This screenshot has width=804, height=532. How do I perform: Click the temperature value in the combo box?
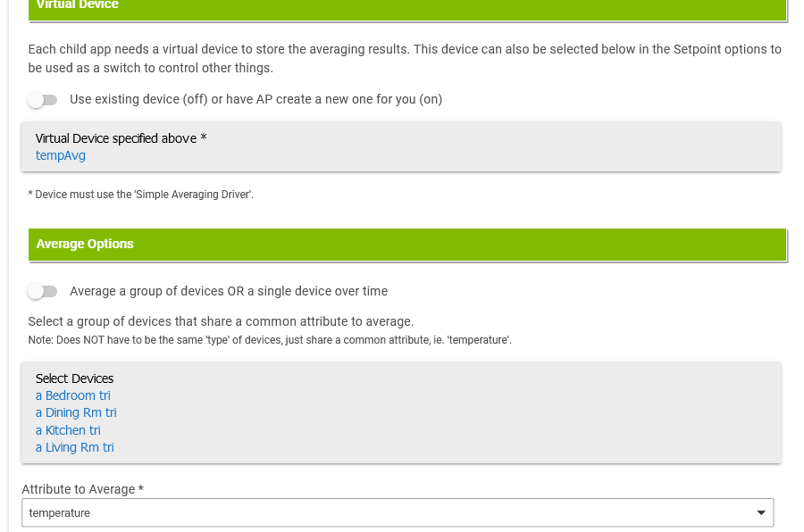pos(60,513)
